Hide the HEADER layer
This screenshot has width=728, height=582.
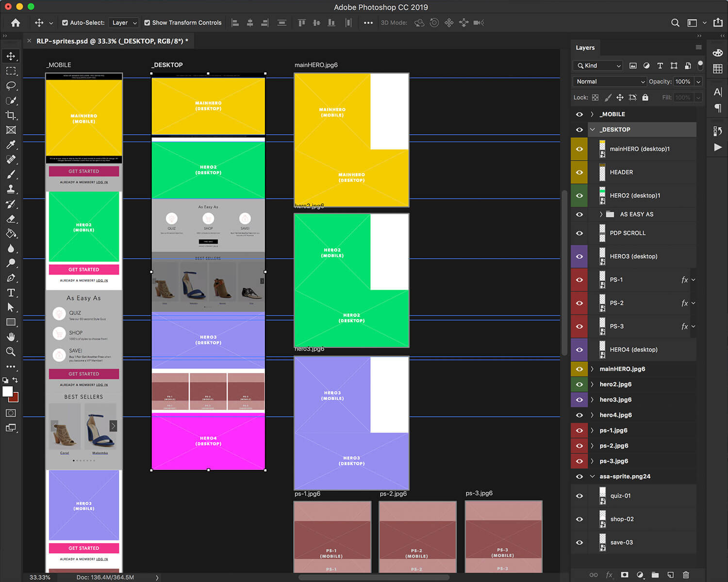579,172
